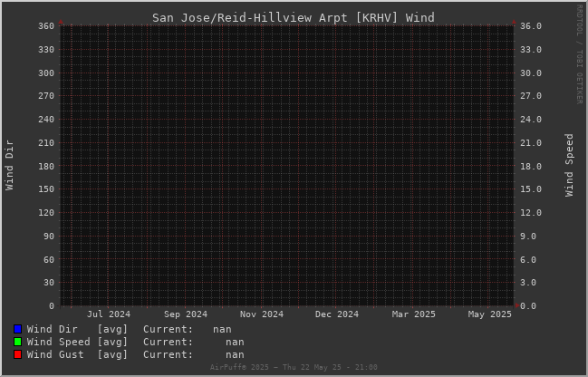Click the 270 value on left axis
The height and width of the screenshot is (377, 588).
pos(46,96)
